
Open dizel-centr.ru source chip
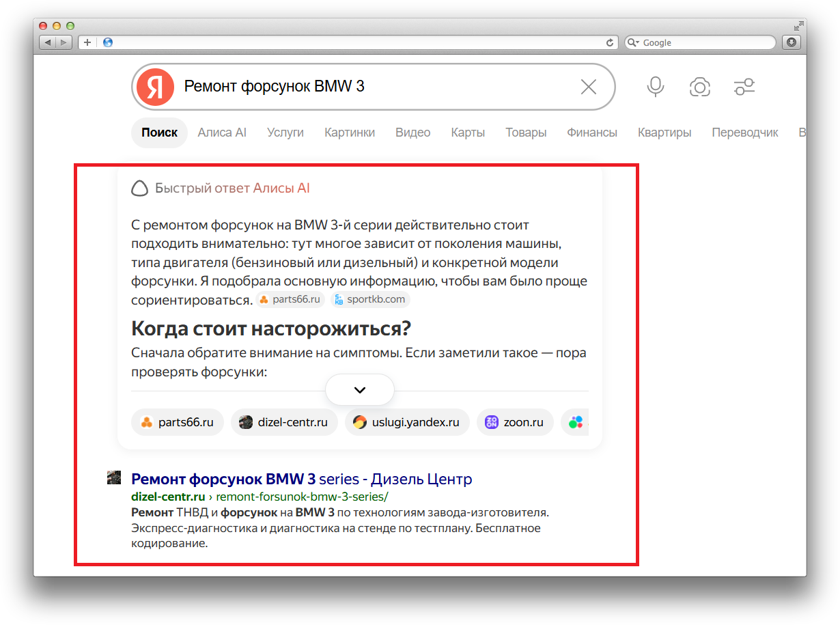pos(284,422)
